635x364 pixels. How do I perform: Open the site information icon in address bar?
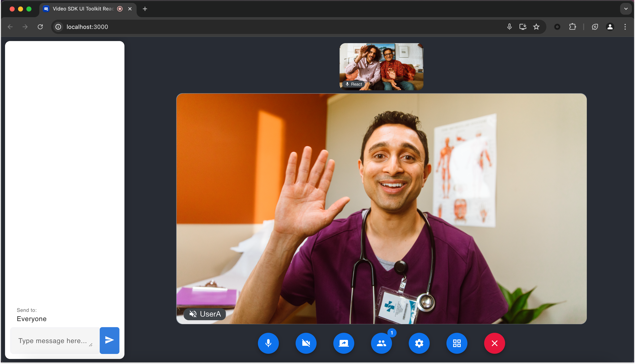58,27
